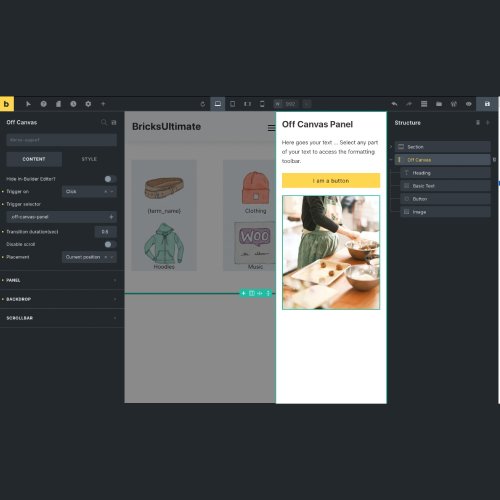Open the preview eye icon
The width and height of the screenshot is (500, 500).
(469, 104)
